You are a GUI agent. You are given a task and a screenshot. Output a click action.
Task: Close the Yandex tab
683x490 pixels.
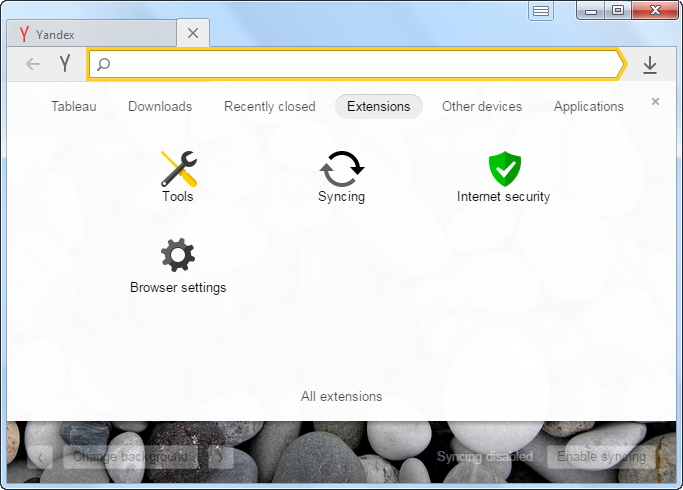(x=193, y=33)
